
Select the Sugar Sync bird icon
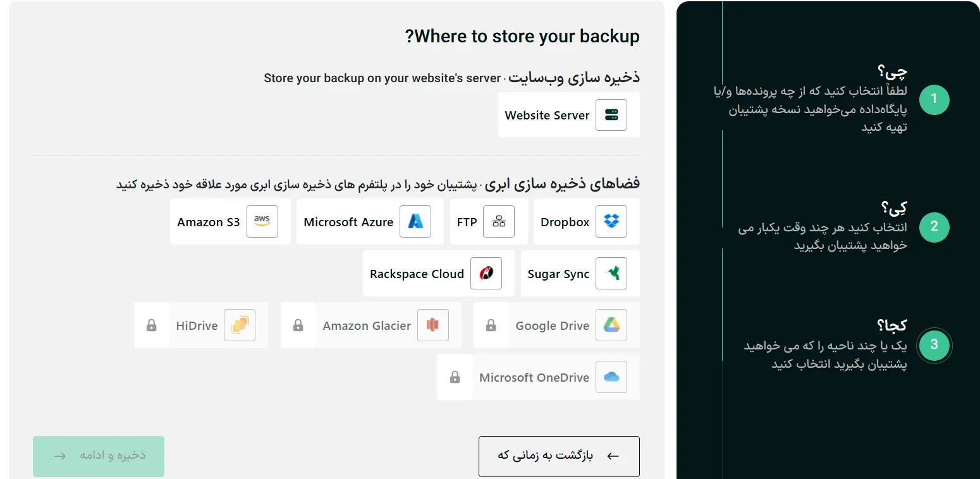(x=611, y=274)
